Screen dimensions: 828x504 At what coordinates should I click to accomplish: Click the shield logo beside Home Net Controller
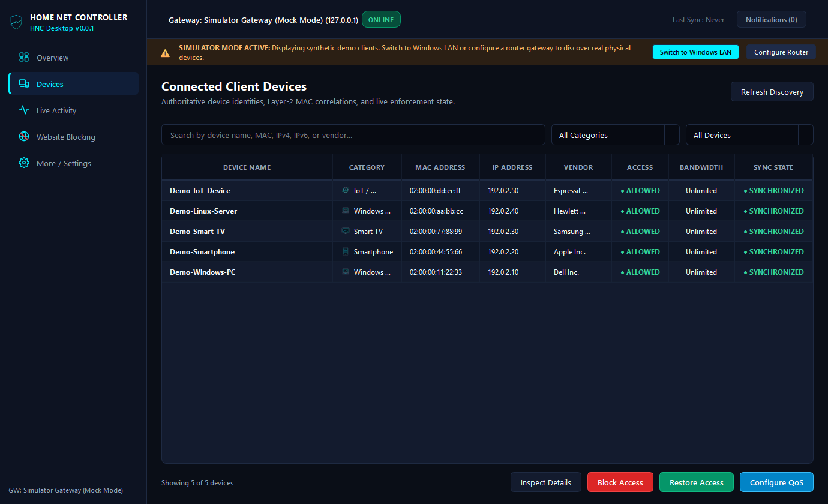click(16, 22)
